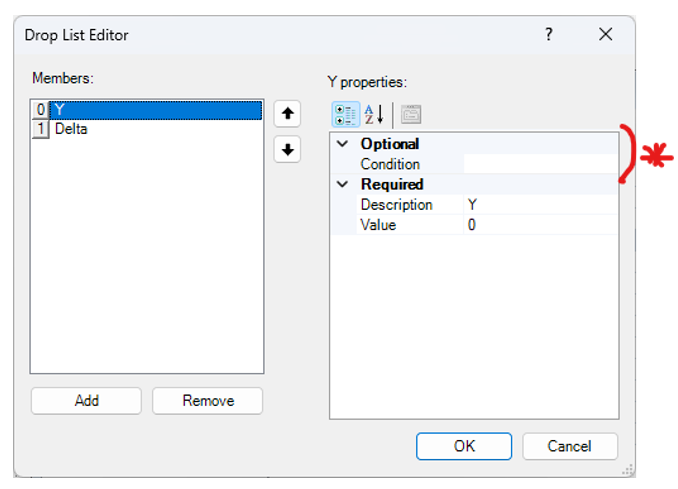Screen dimensions: 678x489
Task: Close the Drop List Editor dialog
Action: click(x=605, y=35)
